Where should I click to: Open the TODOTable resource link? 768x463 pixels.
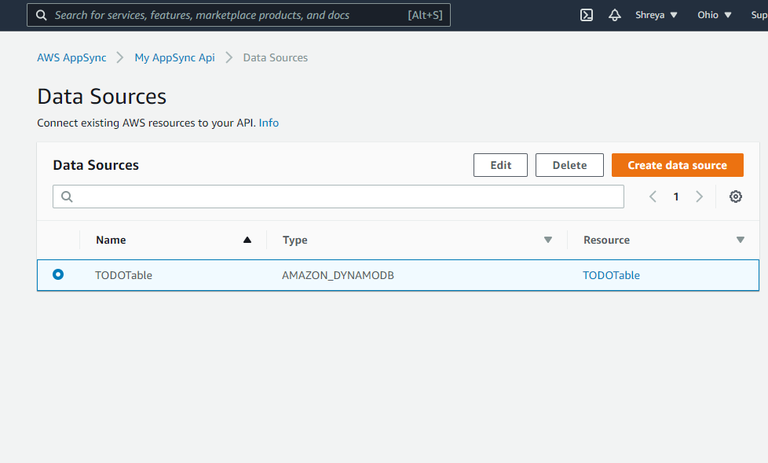coord(611,275)
